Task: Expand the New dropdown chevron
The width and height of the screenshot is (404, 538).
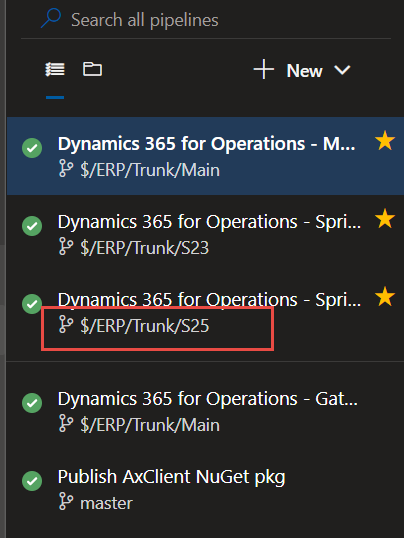Action: click(342, 70)
